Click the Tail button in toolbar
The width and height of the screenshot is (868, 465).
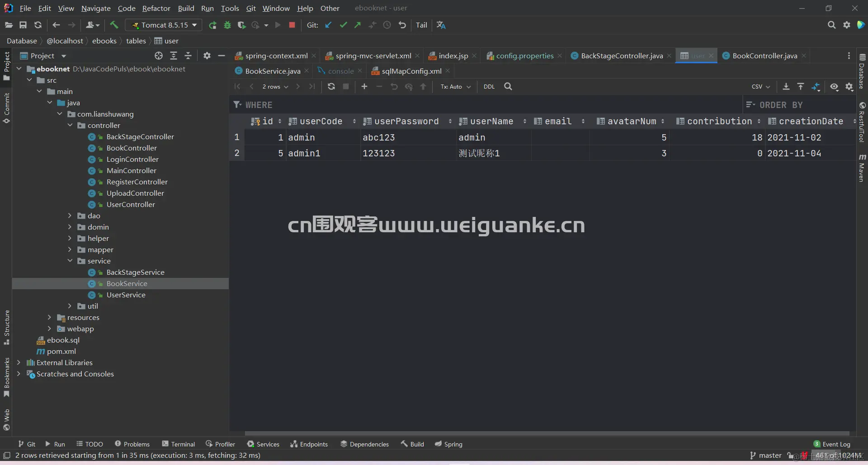tap(421, 25)
